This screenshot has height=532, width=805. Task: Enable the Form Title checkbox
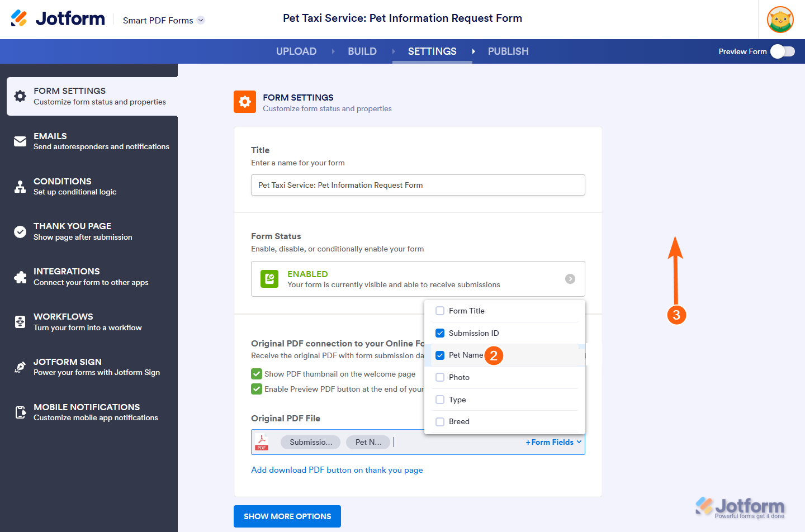[440, 311]
